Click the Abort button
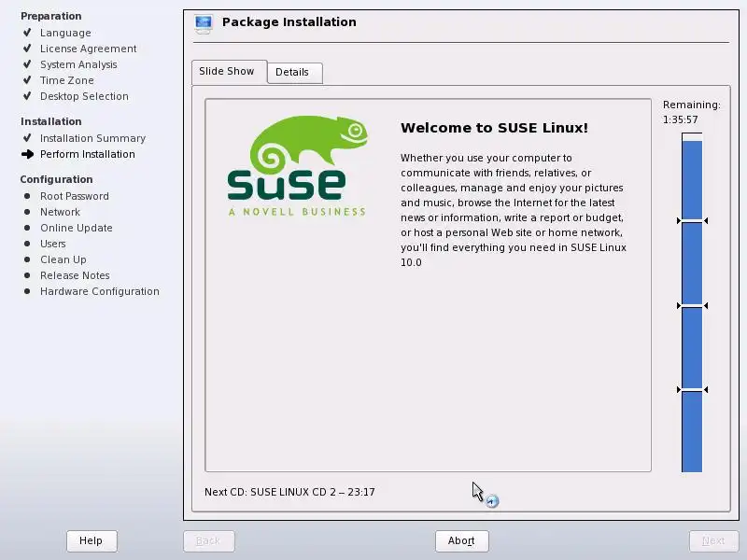Image resolution: width=747 pixels, height=560 pixels. pos(461,540)
